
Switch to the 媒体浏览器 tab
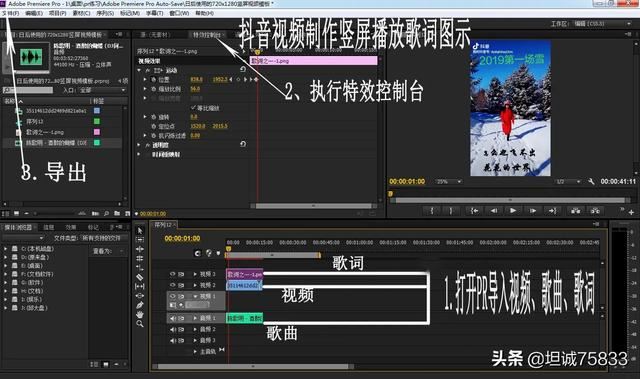(x=18, y=227)
